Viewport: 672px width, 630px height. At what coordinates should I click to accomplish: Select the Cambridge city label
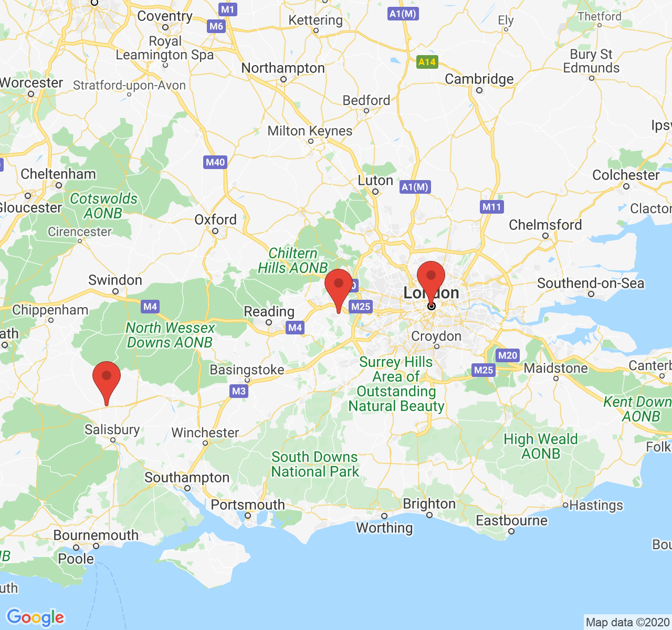pos(479,79)
